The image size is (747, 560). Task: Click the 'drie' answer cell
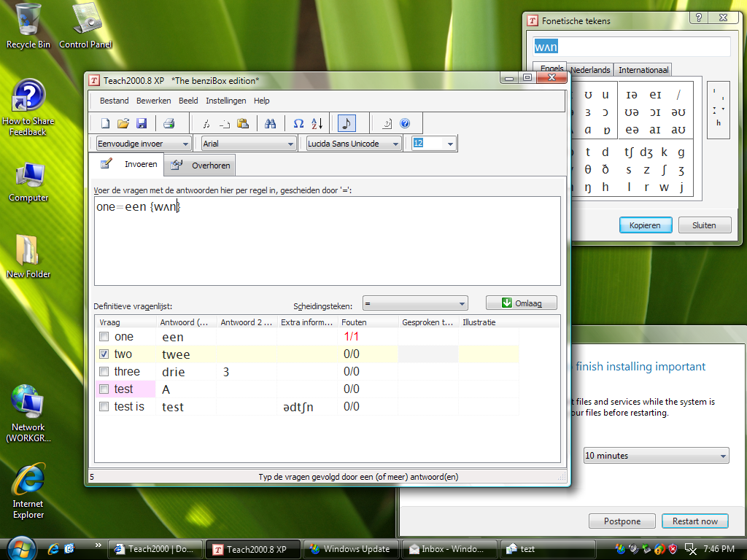click(x=186, y=372)
